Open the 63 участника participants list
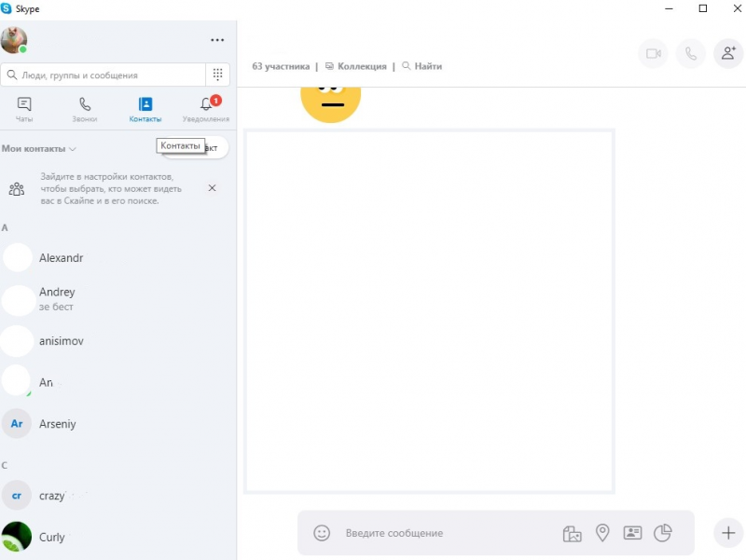The height and width of the screenshot is (560, 746). click(x=281, y=66)
